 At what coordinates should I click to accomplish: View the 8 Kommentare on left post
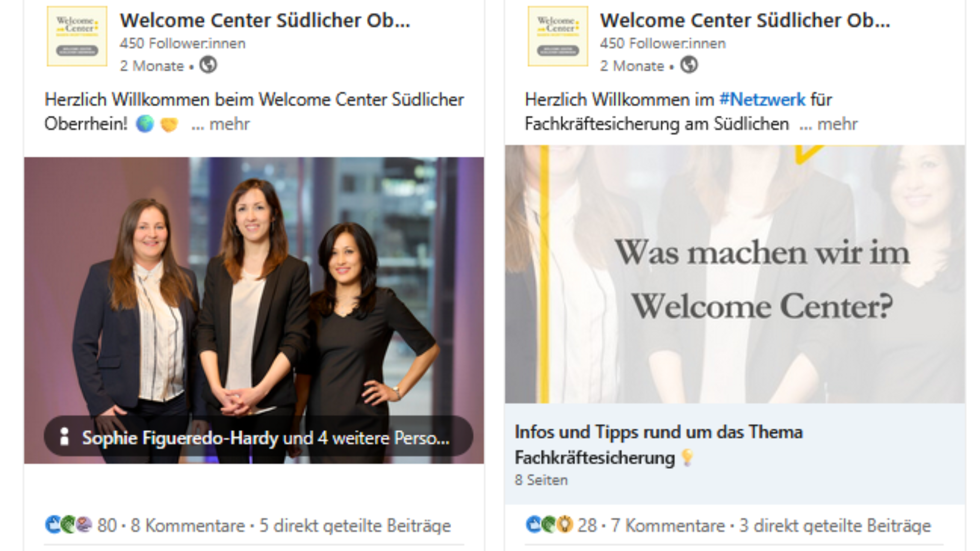tap(188, 525)
